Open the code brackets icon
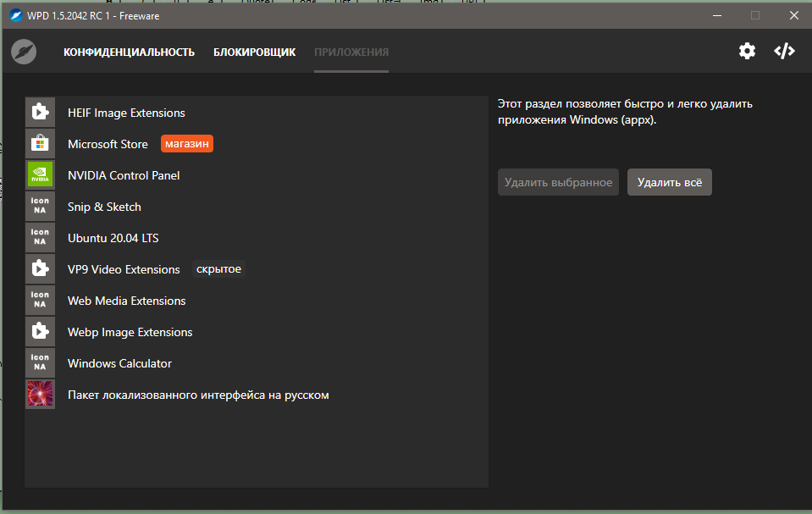 click(784, 51)
